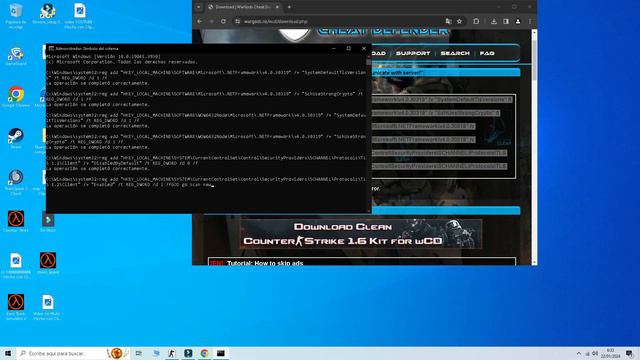Open the FAQ menu on the website
Image resolution: width=640 pixels, height=360 pixels.
pyautogui.click(x=487, y=53)
